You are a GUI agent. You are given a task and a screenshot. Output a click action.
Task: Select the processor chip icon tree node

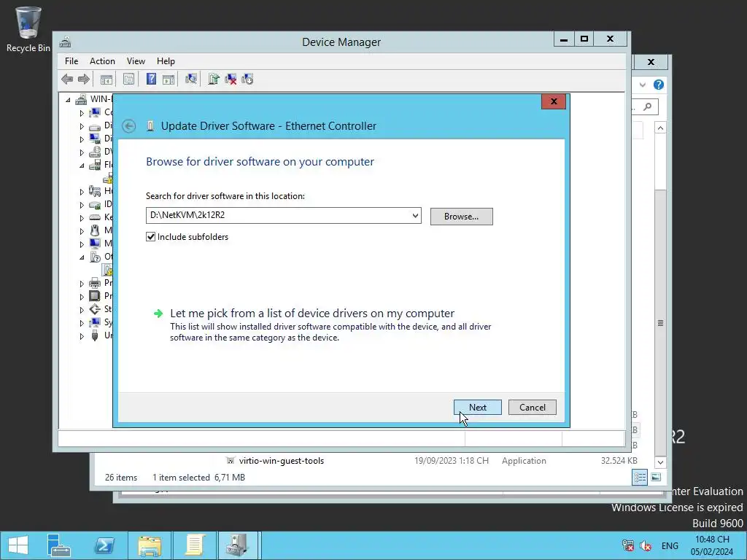(96, 296)
